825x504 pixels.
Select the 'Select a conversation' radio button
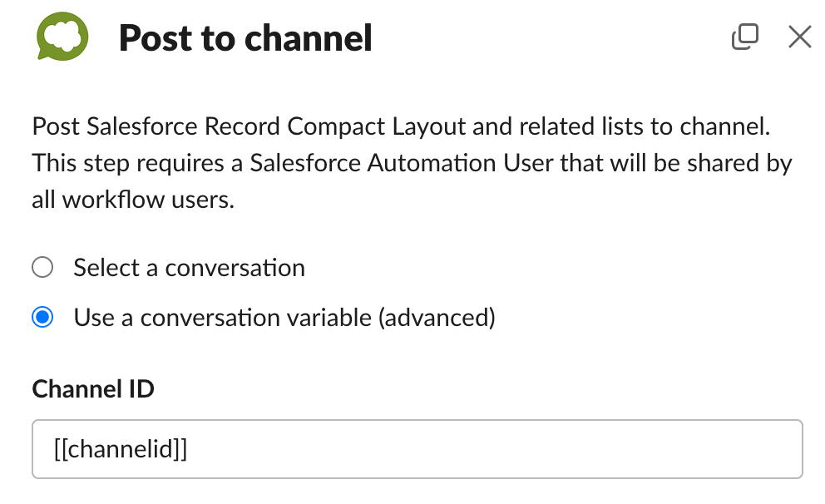pos(42,267)
